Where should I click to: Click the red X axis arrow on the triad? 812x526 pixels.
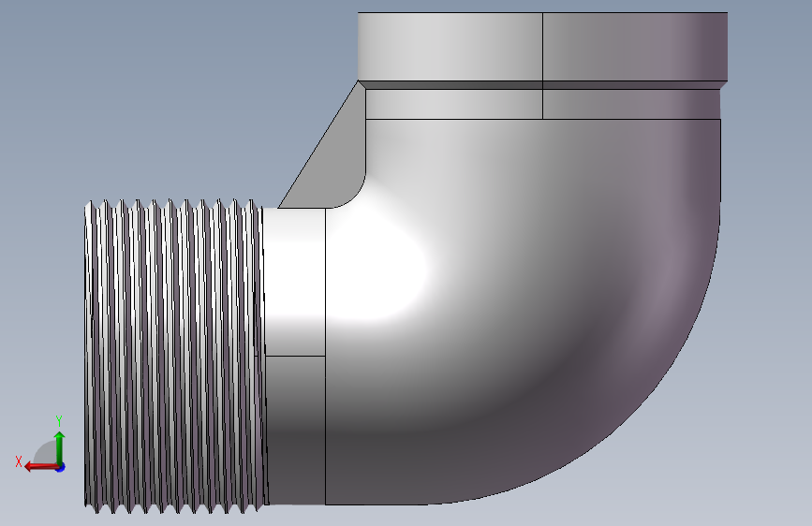pos(40,467)
